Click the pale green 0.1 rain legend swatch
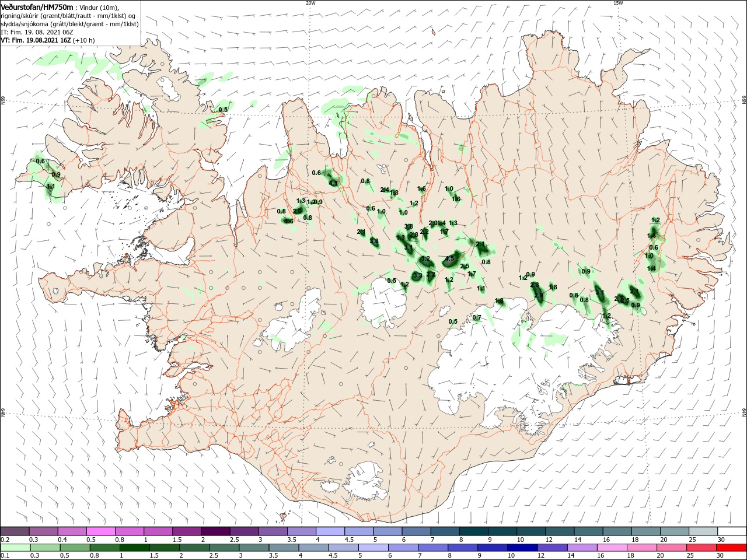 15,548
